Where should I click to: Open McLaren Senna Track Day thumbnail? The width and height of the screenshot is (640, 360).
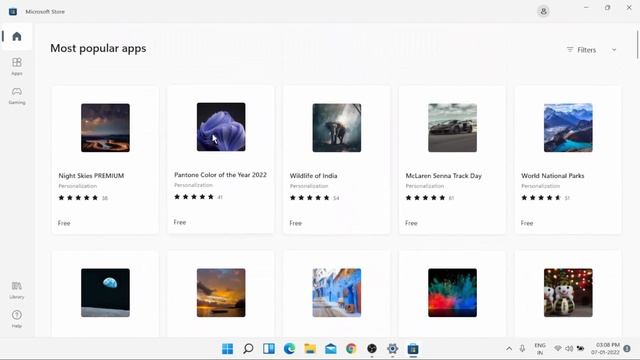pos(452,128)
